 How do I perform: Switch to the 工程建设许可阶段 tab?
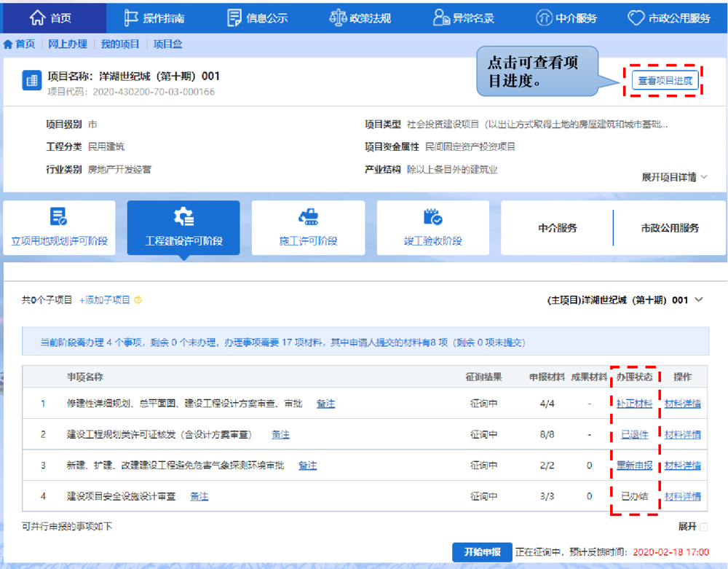coord(183,227)
